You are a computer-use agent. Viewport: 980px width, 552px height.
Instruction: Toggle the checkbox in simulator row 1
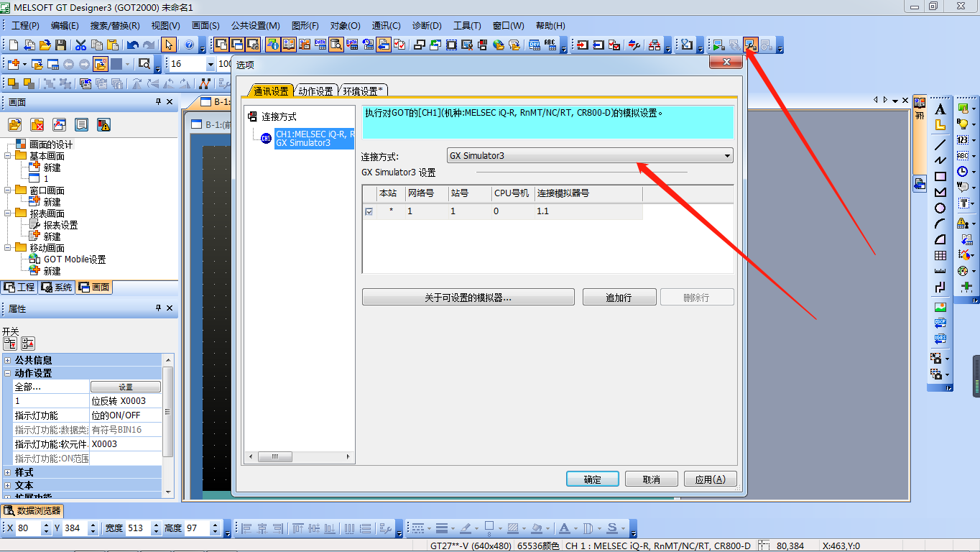(369, 211)
